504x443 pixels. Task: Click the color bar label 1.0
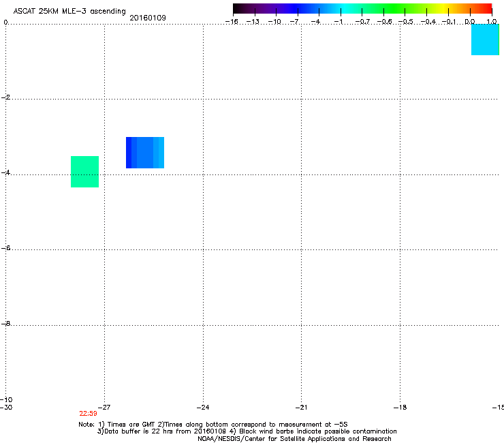pyautogui.click(x=492, y=22)
